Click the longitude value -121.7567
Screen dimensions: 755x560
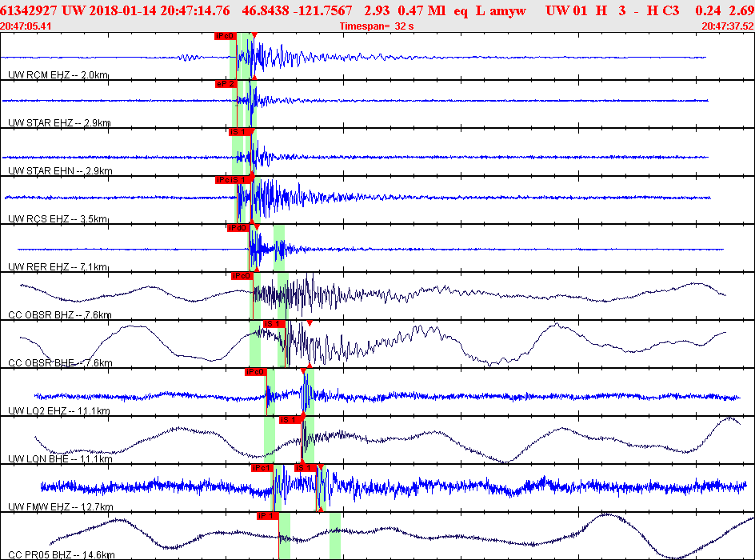(321, 10)
